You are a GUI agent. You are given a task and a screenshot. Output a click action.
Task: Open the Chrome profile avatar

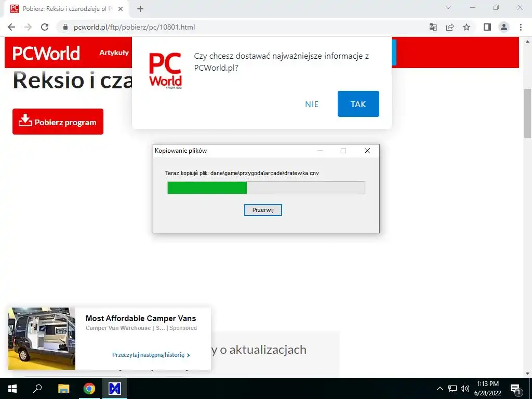click(x=504, y=27)
